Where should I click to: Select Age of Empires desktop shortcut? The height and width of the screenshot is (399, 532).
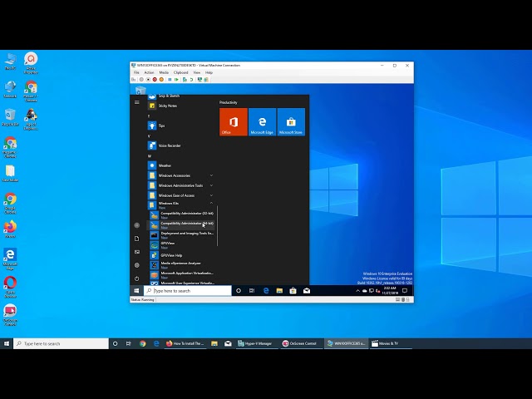(31, 119)
